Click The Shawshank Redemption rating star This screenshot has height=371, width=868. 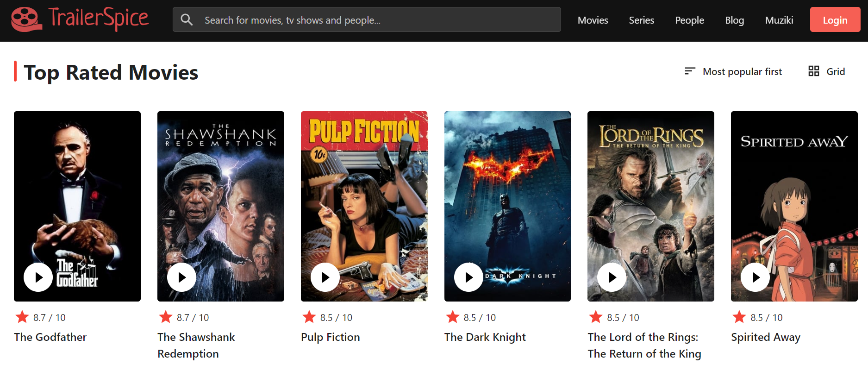tap(166, 317)
